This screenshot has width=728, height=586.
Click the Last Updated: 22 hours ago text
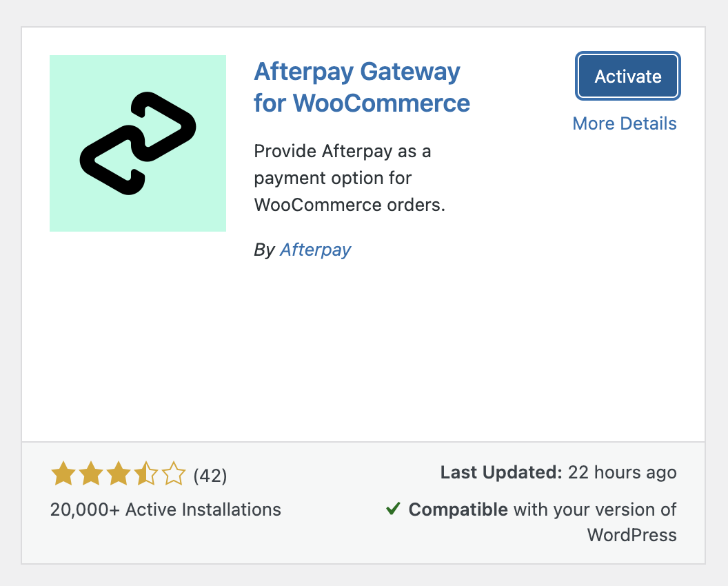(x=558, y=472)
